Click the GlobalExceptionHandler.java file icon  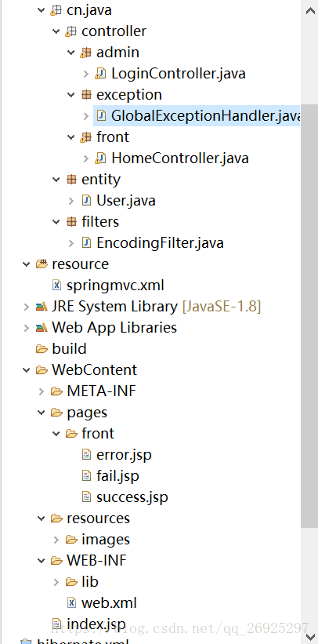[101, 116]
